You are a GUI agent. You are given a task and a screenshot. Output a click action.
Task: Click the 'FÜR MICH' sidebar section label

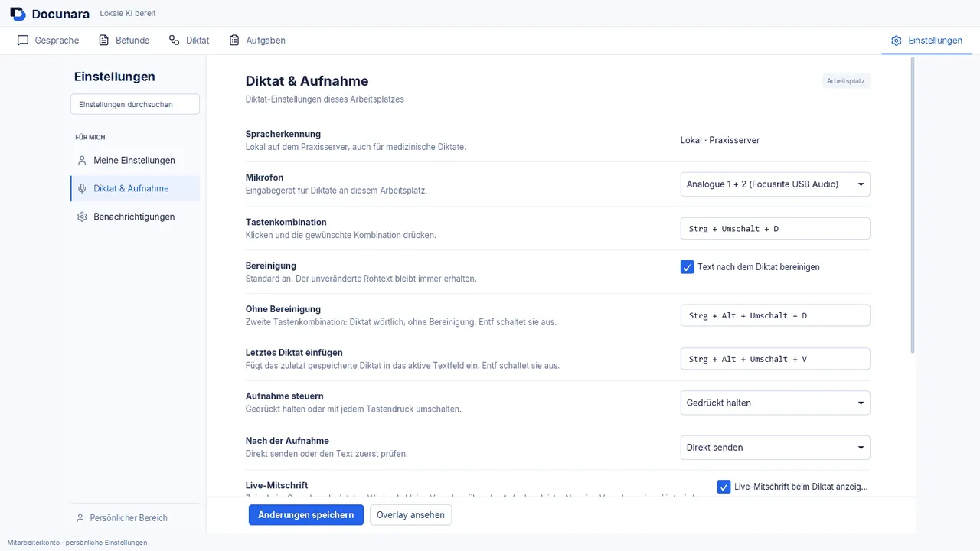pyautogui.click(x=90, y=138)
